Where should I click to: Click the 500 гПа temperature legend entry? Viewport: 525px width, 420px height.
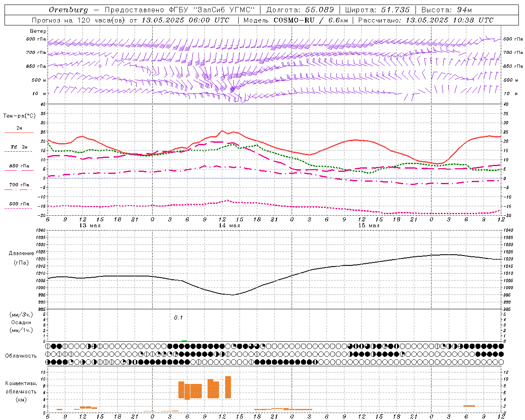pyautogui.click(x=19, y=204)
